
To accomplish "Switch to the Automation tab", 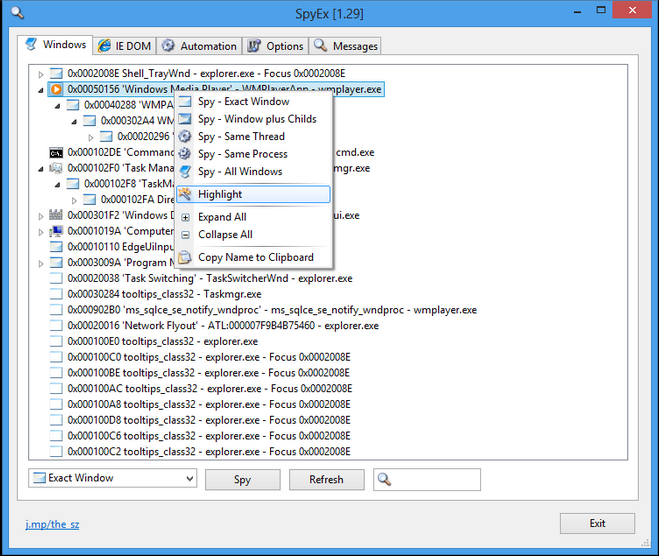I will pos(200,46).
